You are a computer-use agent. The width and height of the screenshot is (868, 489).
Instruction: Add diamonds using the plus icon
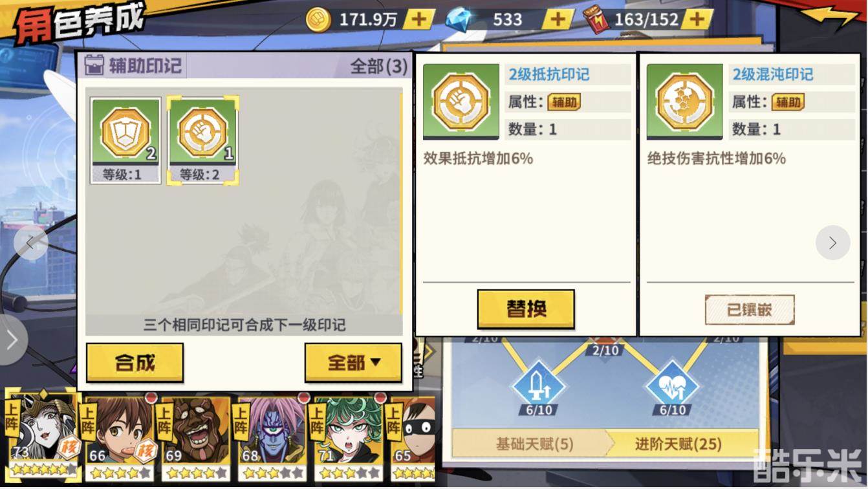tap(558, 19)
